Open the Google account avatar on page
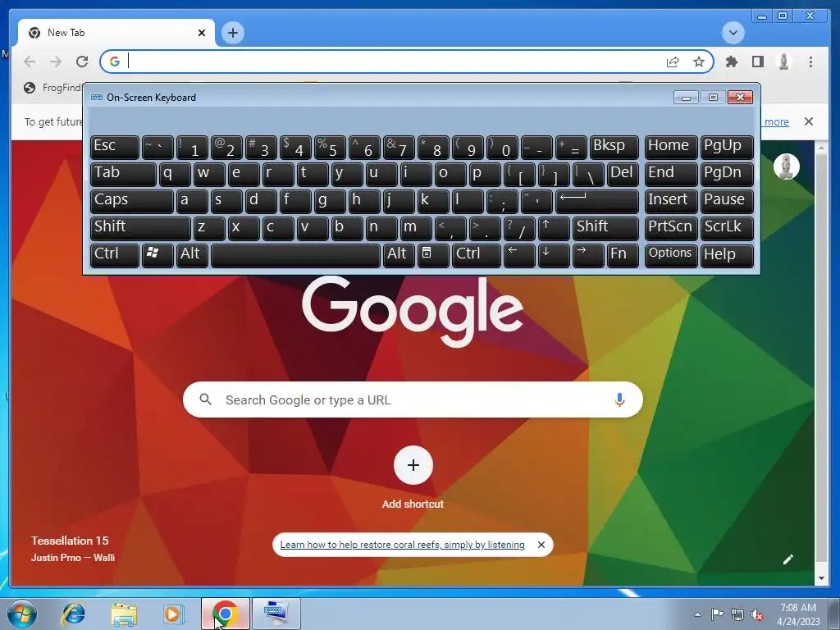This screenshot has width=840, height=630. pyautogui.click(x=787, y=166)
